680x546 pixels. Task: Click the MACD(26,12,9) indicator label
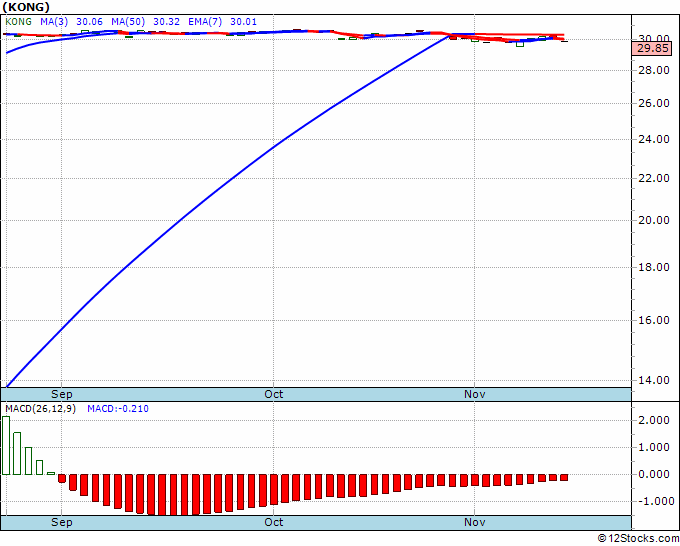[40, 409]
